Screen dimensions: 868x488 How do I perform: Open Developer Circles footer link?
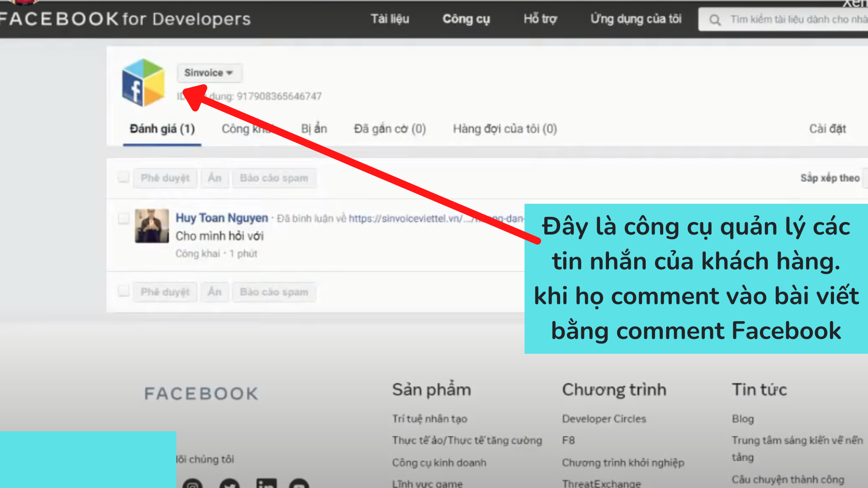(604, 419)
